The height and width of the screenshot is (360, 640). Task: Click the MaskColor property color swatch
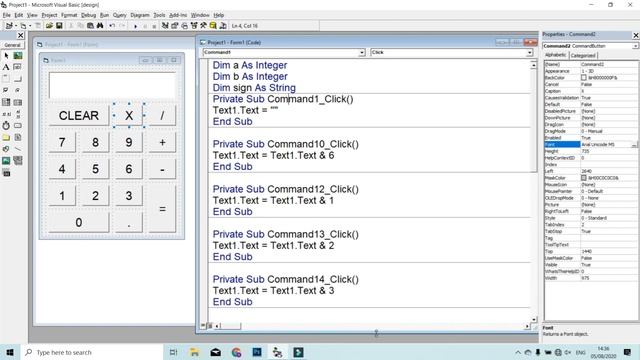[584, 178]
